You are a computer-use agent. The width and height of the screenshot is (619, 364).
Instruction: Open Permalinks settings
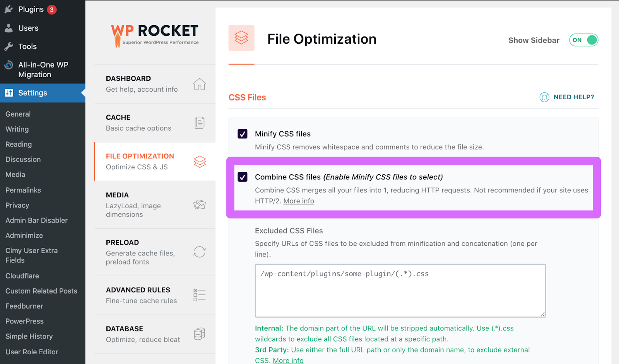(23, 190)
